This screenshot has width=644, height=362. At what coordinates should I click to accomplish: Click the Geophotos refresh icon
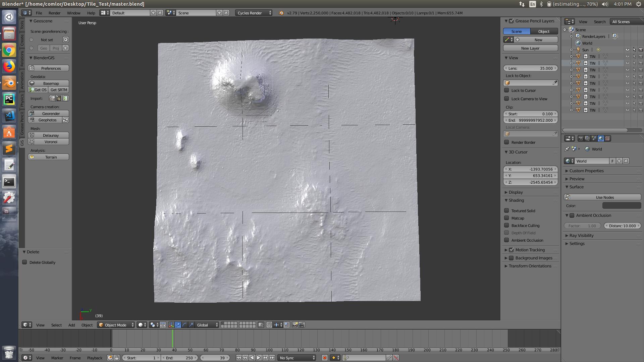click(x=65, y=120)
